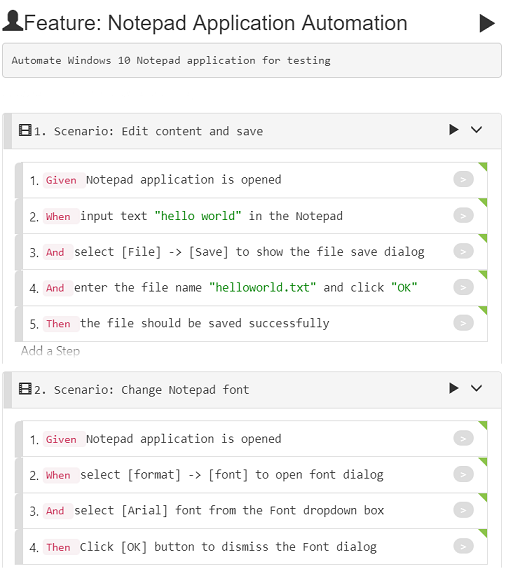Run the select Arial font step
This screenshot has height=583, width=506.
pos(463,510)
